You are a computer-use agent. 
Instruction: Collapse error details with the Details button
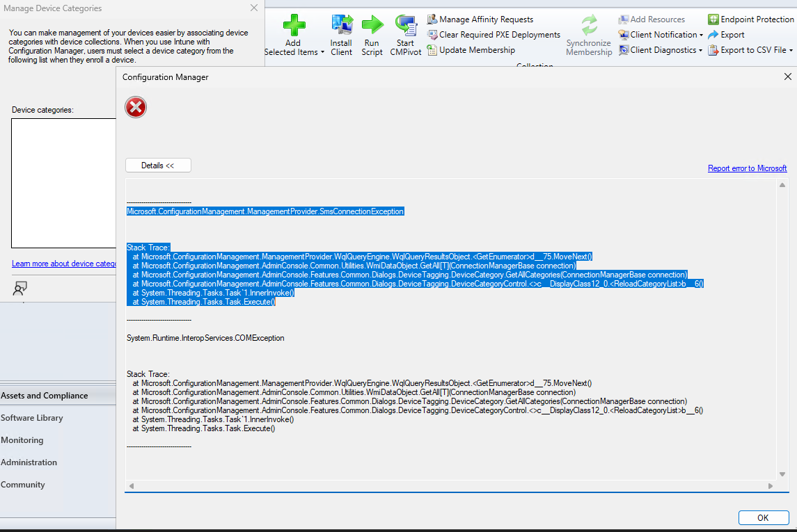(158, 166)
